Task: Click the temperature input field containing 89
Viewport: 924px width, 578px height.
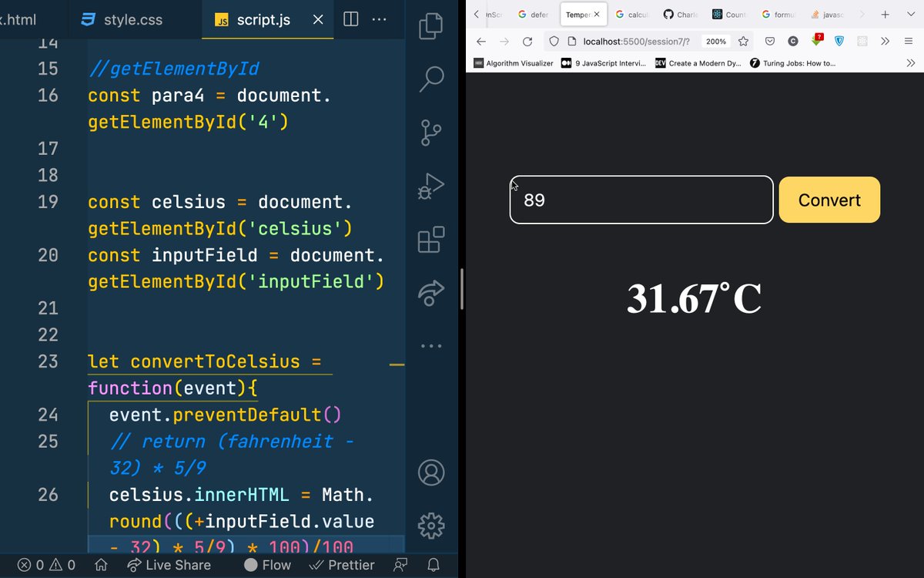Action: coord(641,200)
